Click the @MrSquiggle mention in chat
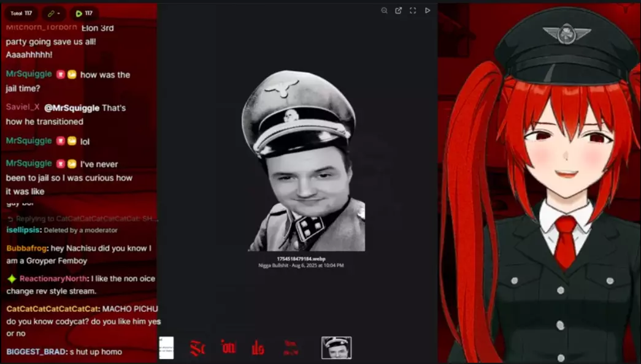 tap(72, 108)
